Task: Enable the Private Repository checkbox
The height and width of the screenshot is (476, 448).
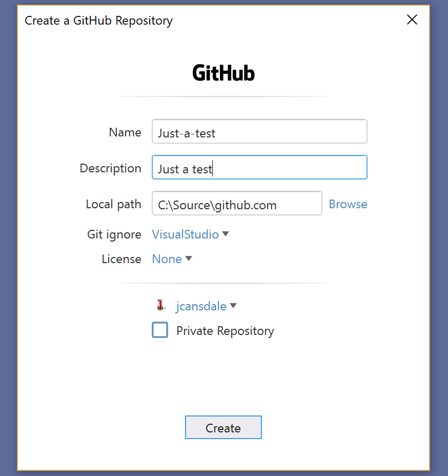Action: (x=160, y=330)
